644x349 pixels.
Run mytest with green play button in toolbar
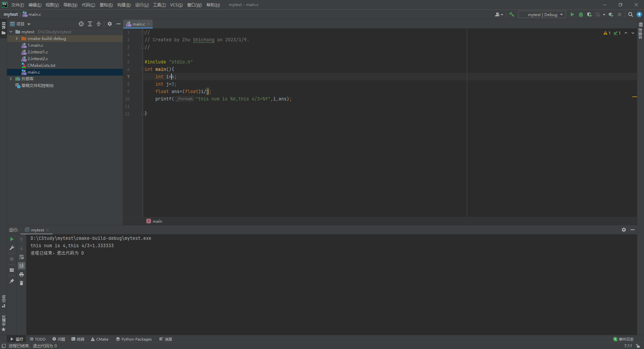[x=572, y=14]
